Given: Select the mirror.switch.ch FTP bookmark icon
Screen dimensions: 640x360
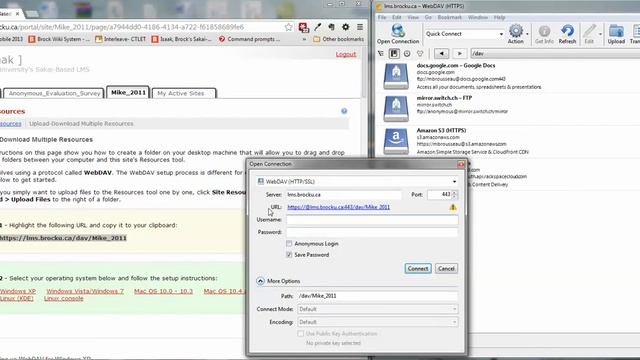Looking at the screenshot, I should click(396, 109).
